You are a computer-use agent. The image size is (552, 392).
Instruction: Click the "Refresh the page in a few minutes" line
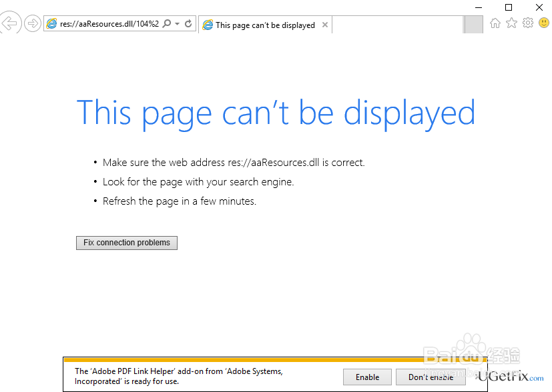(x=180, y=201)
